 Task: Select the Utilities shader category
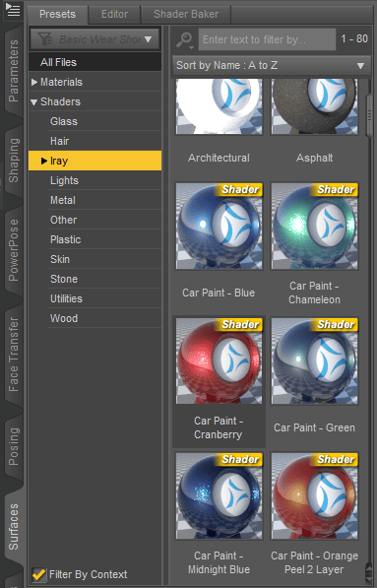(105, 298)
